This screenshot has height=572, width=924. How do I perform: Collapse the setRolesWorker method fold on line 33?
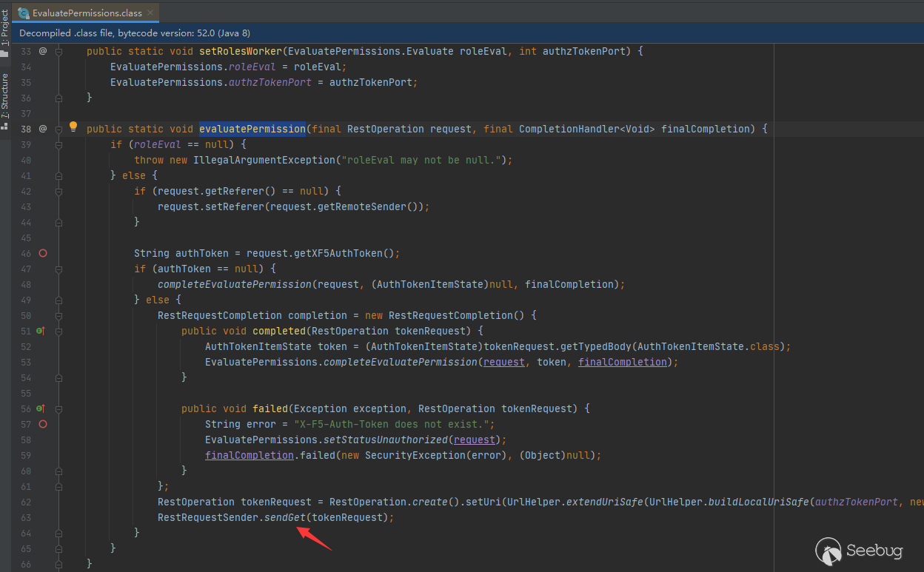[58, 51]
